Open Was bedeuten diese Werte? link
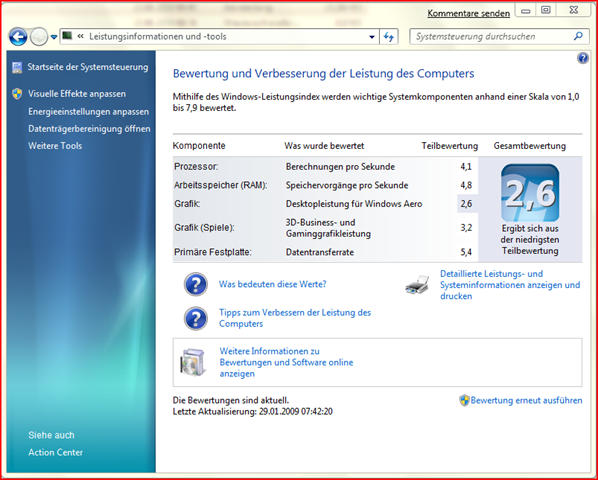 272,284
